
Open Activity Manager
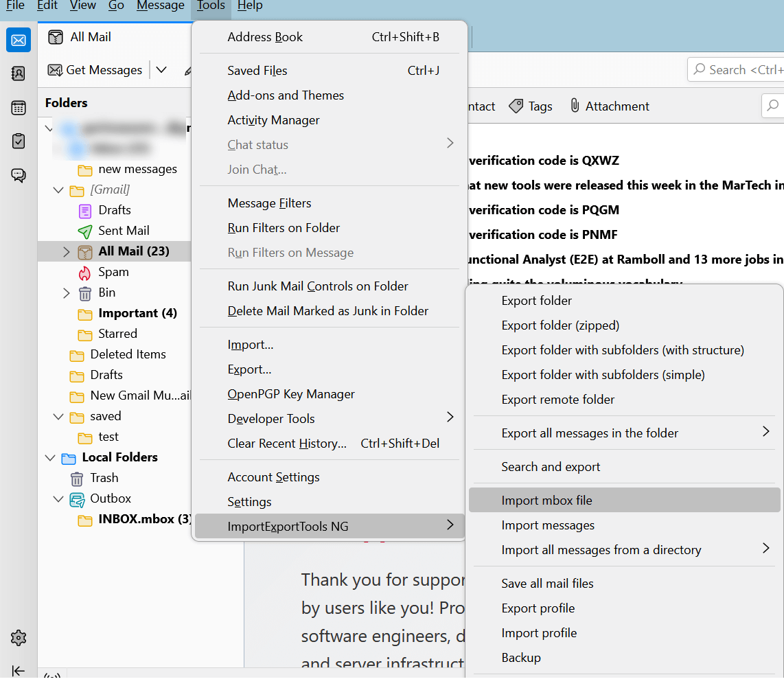coord(330,120)
